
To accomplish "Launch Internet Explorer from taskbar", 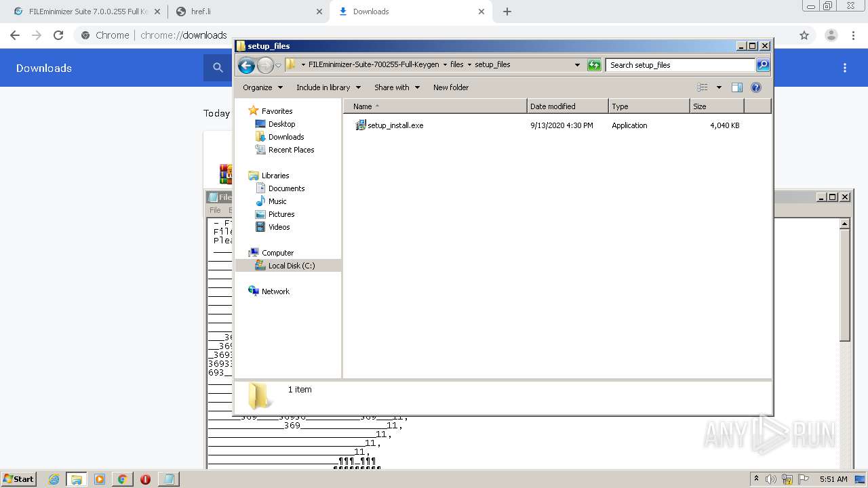I will click(54, 479).
